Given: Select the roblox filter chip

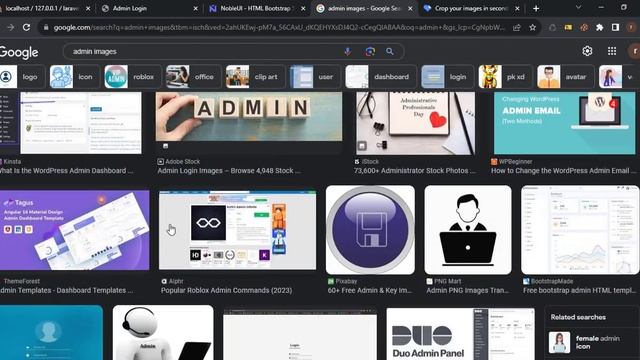Looking at the screenshot, I should coord(133,77).
